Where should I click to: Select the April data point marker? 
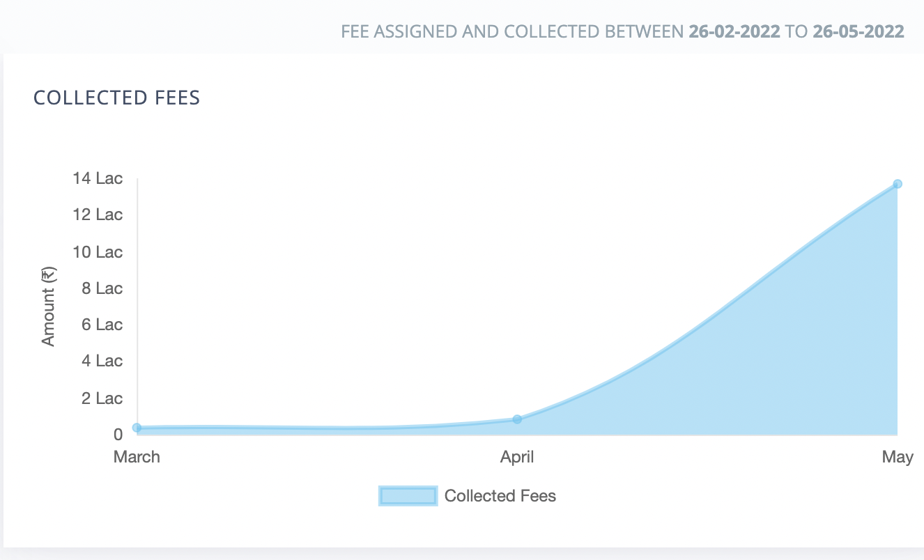click(517, 419)
